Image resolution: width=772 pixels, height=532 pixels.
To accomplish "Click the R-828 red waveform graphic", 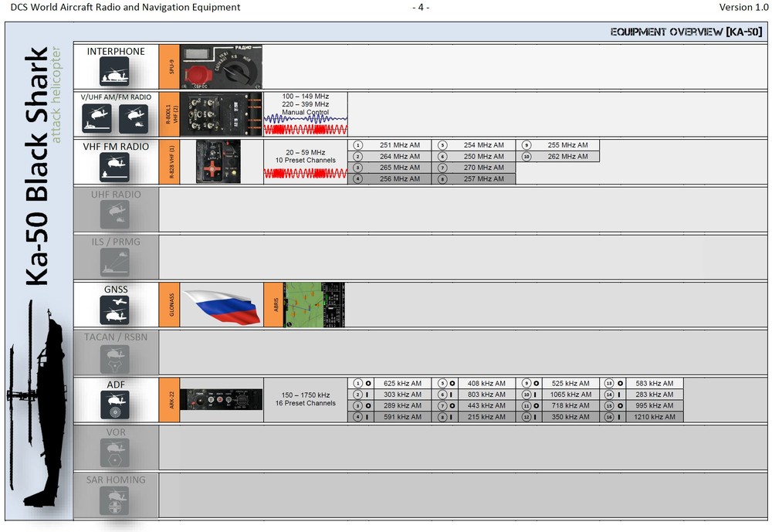I will point(306,173).
